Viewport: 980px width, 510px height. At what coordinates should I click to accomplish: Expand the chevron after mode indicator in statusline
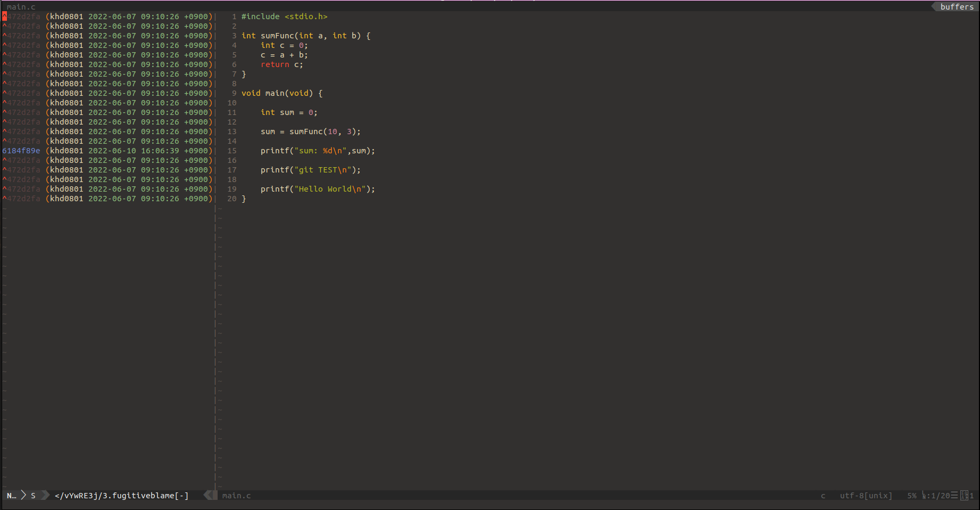point(23,495)
